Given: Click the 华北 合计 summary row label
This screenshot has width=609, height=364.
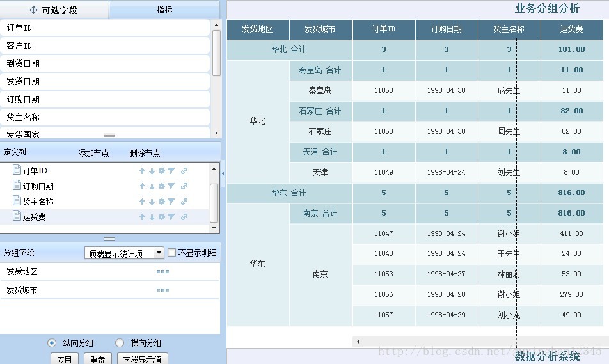Looking at the screenshot, I should pos(289,50).
